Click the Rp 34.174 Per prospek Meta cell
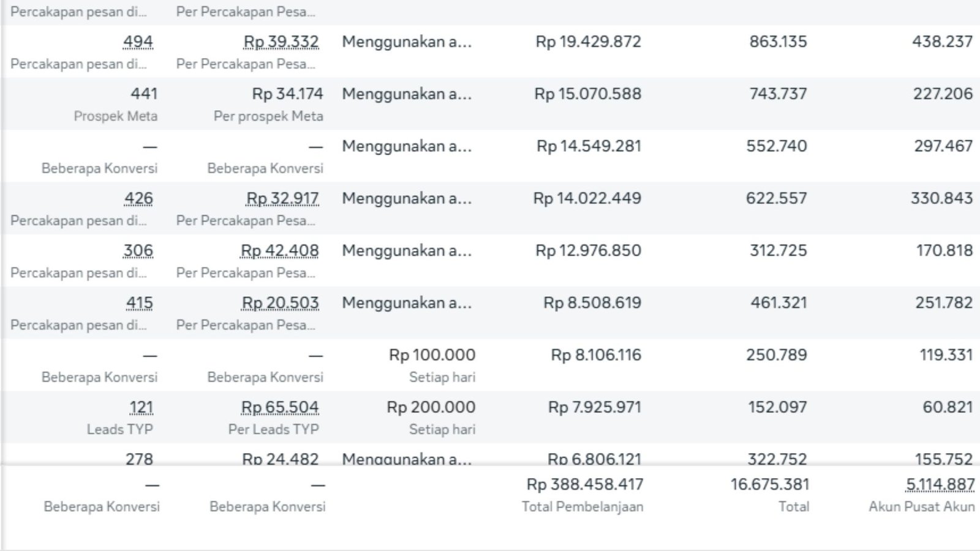This screenshot has width=980, height=551. (287, 94)
